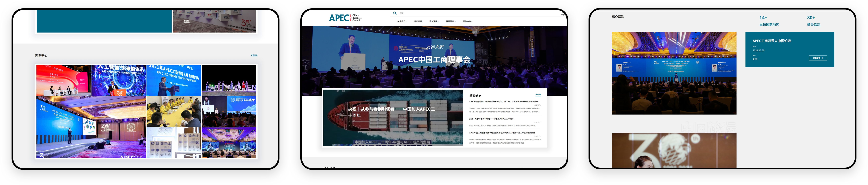868x185 pixels.
Task: Open the 数字经济委员会 news headline
Action: pos(502,133)
